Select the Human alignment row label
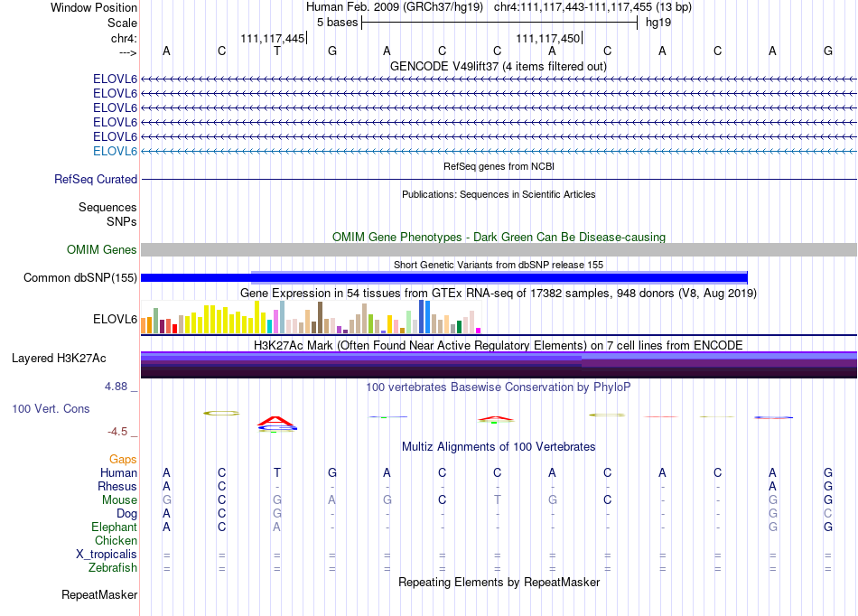The image size is (858, 616). 118,472
